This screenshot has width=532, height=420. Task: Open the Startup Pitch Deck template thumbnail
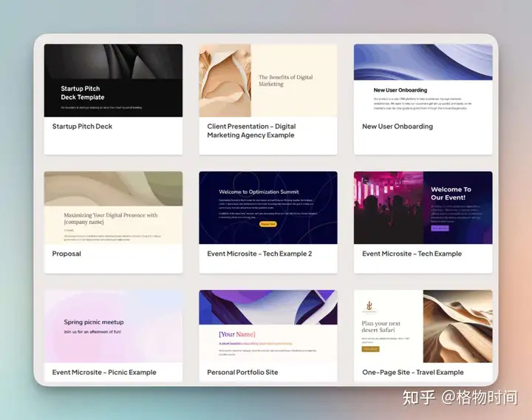(x=113, y=81)
